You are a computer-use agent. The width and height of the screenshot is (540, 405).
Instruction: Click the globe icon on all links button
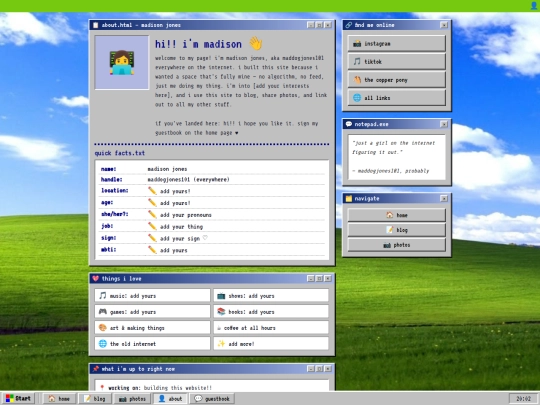357,98
